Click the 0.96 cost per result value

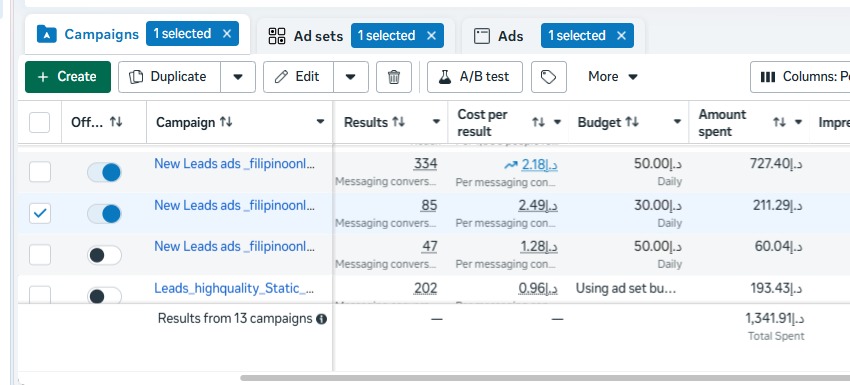coord(538,288)
